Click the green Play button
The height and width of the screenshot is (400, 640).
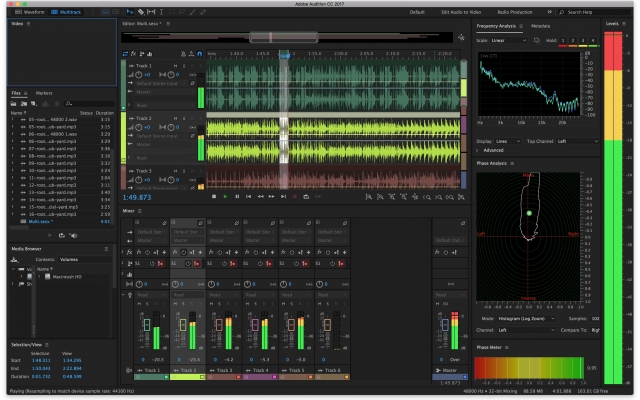(x=225, y=197)
